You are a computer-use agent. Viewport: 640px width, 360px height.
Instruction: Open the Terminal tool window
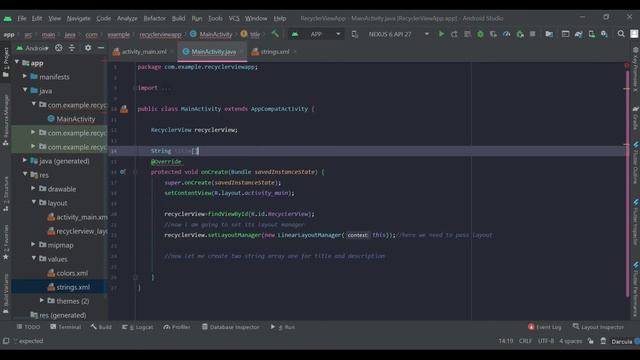point(66,327)
